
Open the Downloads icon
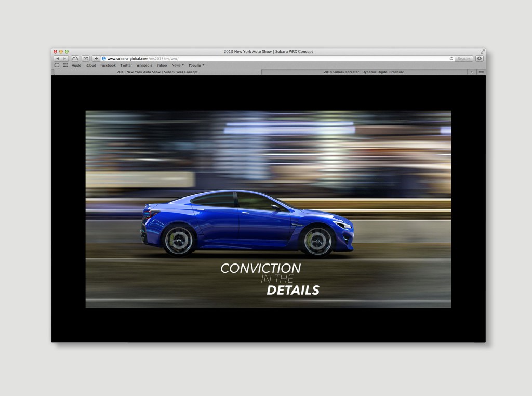click(x=480, y=59)
